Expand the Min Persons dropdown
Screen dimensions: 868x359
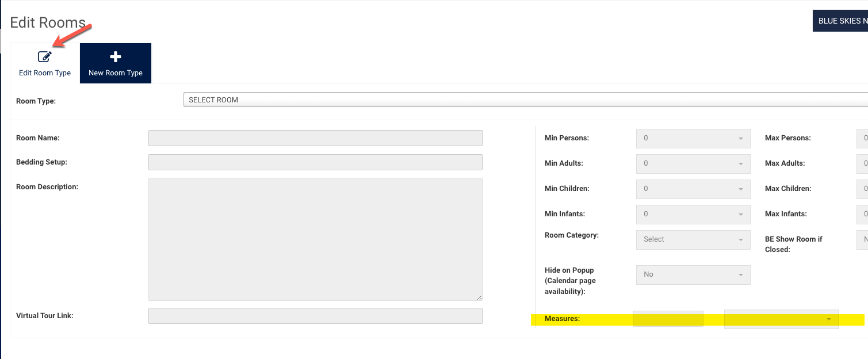693,138
